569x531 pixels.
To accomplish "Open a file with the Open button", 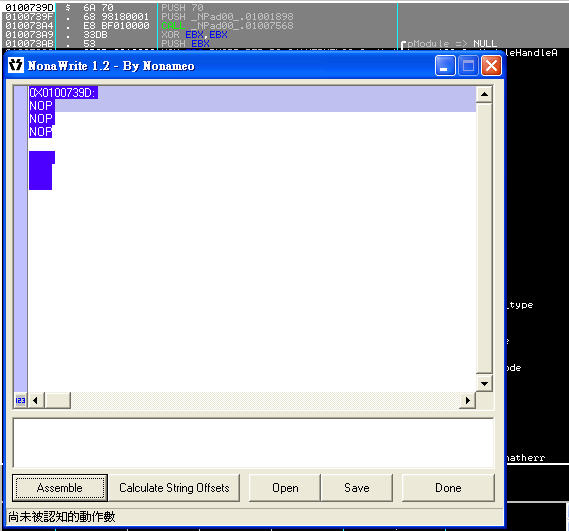I will click(285, 488).
